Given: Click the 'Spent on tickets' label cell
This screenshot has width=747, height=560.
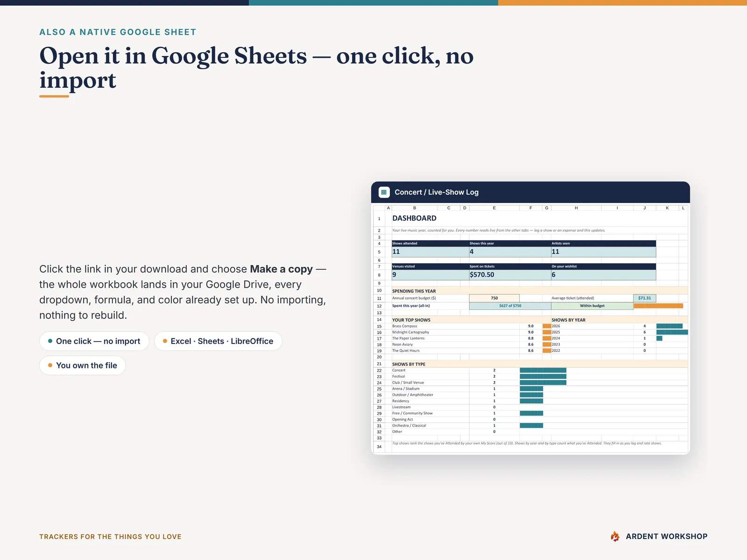Looking at the screenshot, I should point(510,266).
